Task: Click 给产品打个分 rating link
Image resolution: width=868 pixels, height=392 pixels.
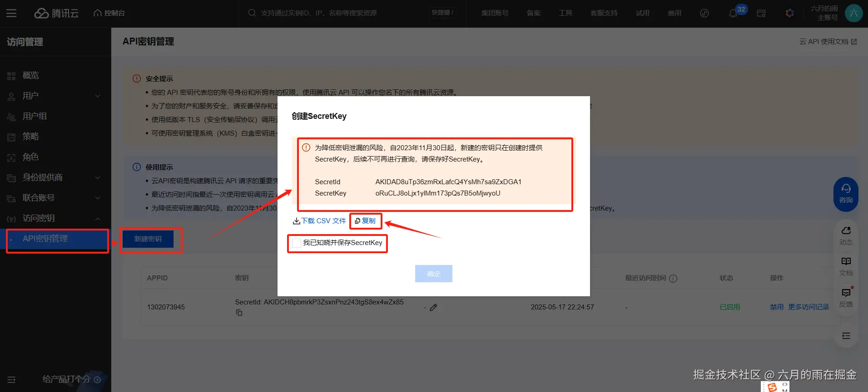Action: coord(71,379)
